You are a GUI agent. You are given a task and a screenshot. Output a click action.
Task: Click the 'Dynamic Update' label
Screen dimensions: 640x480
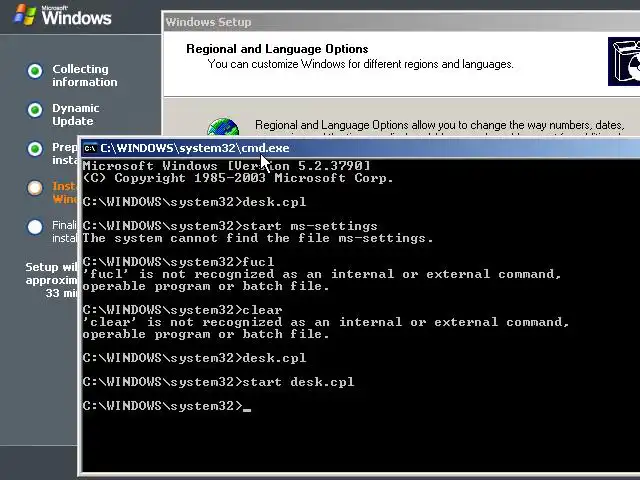[x=76, y=115]
